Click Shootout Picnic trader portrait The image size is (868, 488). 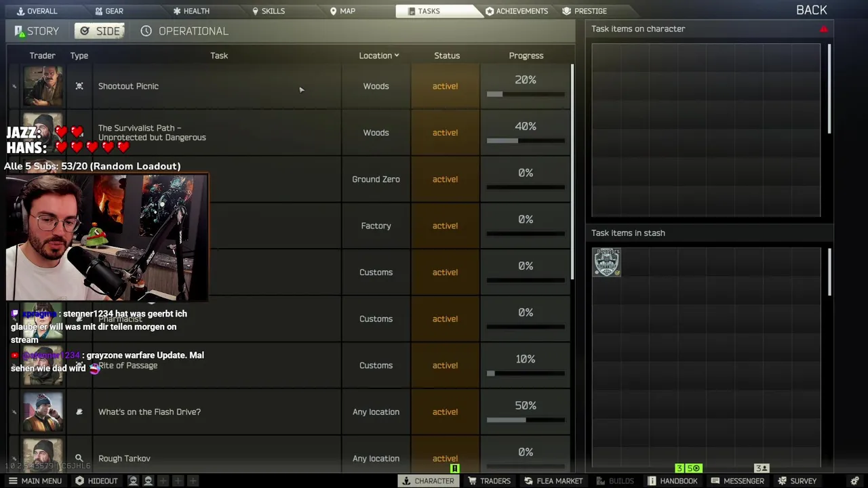43,86
